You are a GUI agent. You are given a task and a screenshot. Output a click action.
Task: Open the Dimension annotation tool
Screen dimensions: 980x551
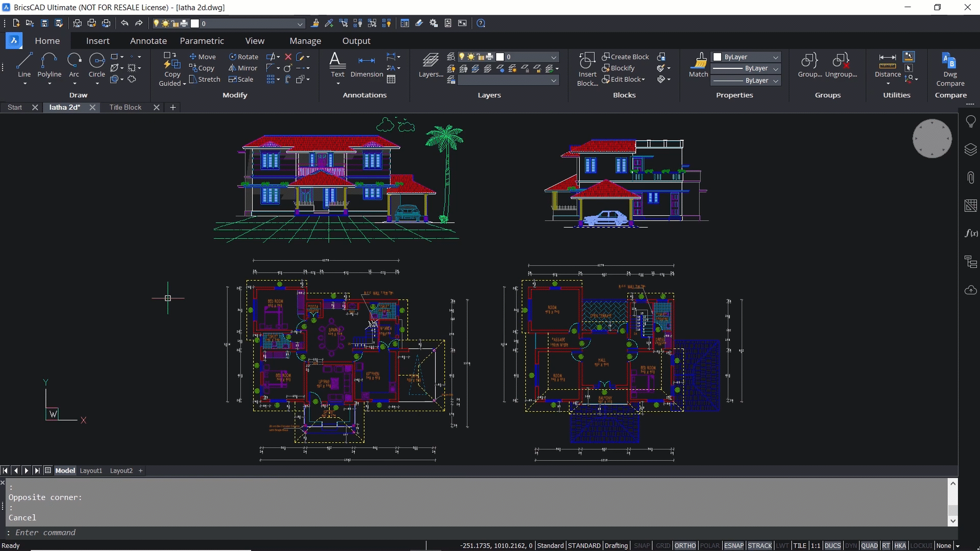[366, 65]
